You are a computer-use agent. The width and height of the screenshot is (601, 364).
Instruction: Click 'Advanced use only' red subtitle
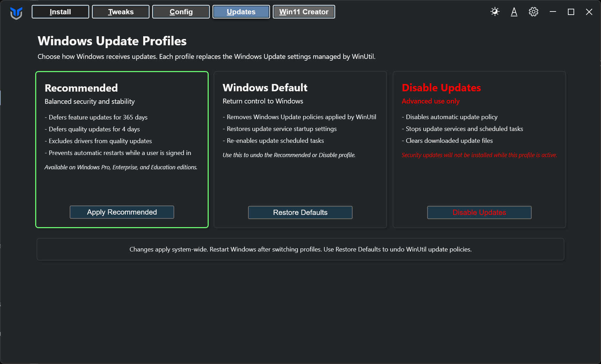pyautogui.click(x=431, y=101)
